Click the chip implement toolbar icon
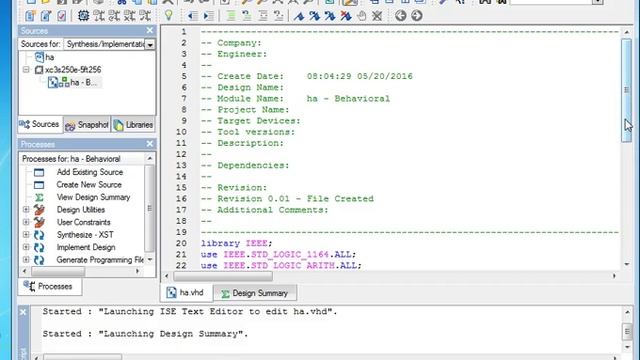Viewport: 640px width, 360px height. coord(83,16)
